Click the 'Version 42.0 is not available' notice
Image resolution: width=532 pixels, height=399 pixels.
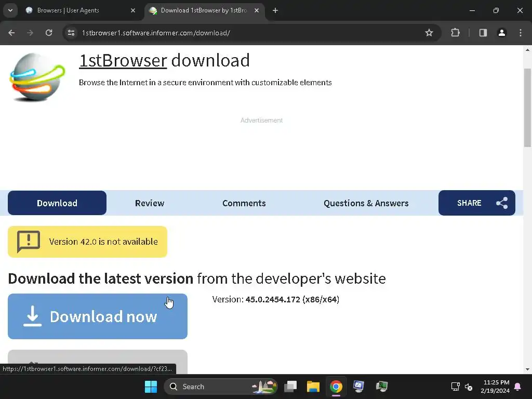coord(87,242)
